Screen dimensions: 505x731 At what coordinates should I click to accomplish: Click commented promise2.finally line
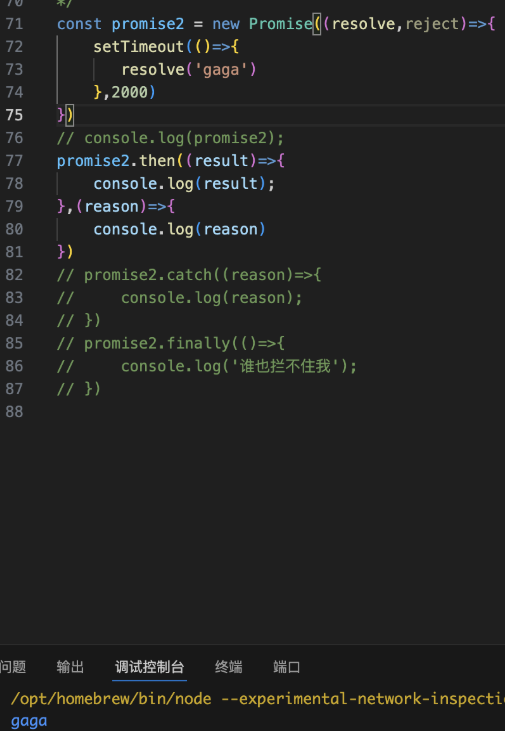click(x=171, y=344)
